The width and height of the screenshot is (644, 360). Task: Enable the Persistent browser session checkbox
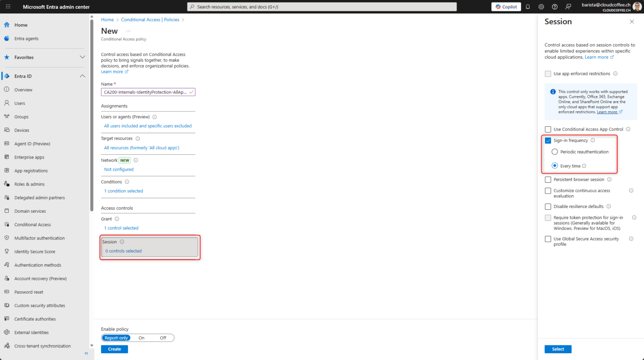(548, 179)
